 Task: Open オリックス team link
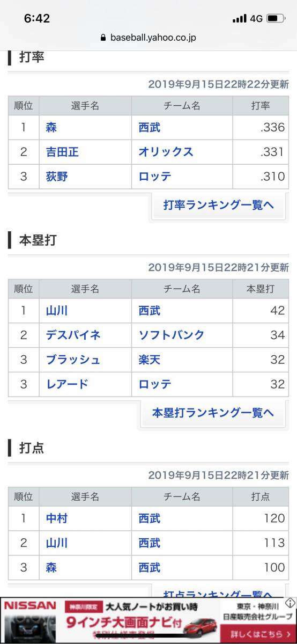pos(166,152)
